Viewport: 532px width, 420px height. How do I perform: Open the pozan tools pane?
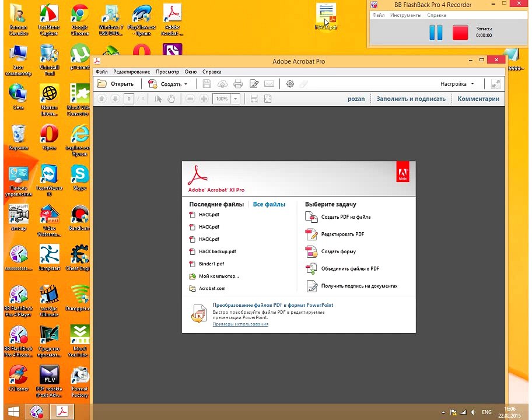pyautogui.click(x=356, y=99)
